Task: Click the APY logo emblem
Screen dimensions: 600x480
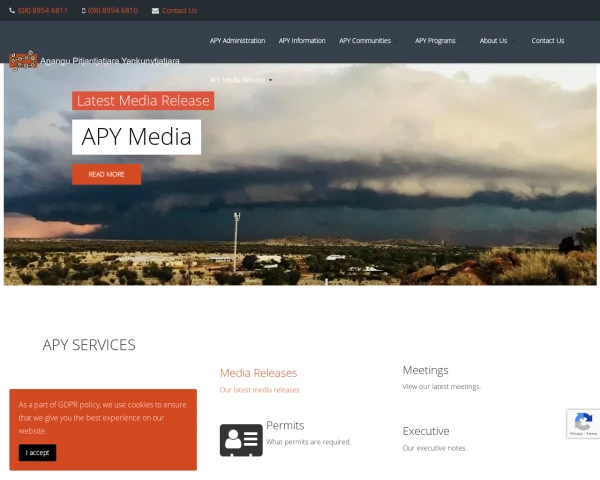Action: pyautogui.click(x=23, y=60)
